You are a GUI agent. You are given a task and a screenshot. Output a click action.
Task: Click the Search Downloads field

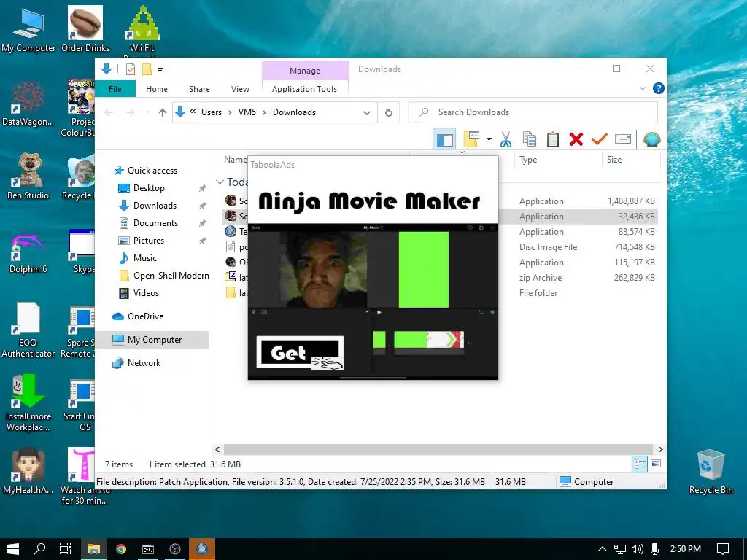(x=533, y=112)
